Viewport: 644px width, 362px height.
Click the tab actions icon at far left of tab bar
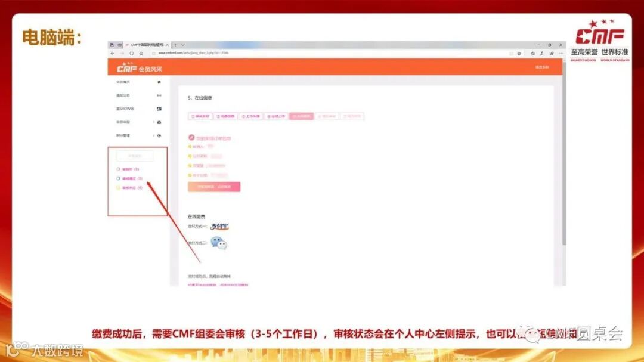click(112, 45)
